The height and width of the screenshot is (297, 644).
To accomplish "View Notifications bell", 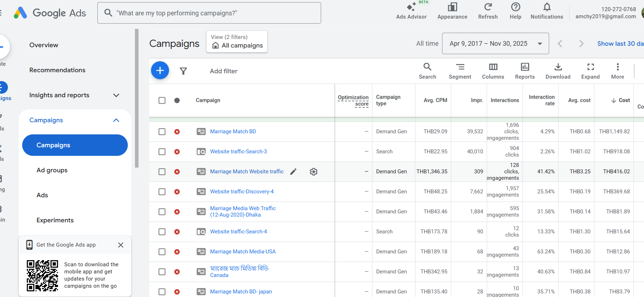I will click(x=547, y=11).
